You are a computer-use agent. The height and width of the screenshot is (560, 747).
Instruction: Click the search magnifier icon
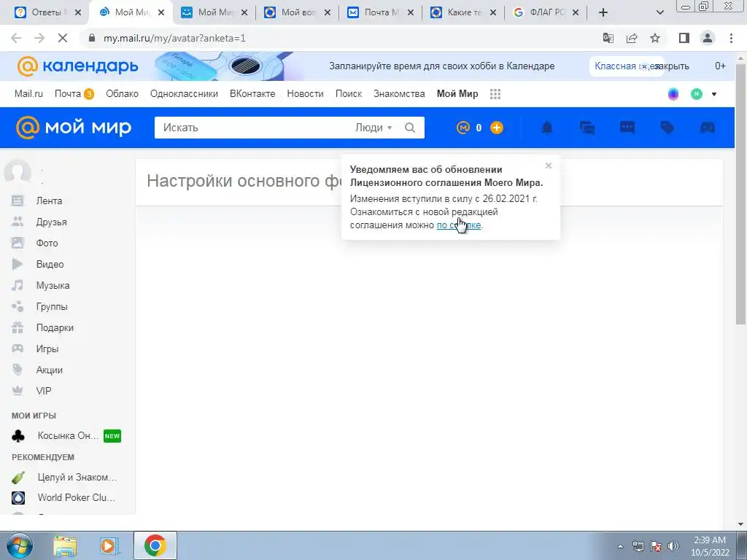pyautogui.click(x=410, y=128)
